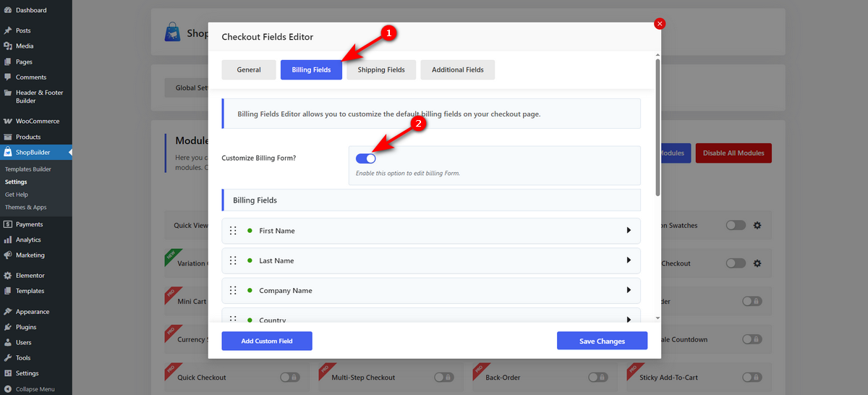Grab the Last Name drag handle
This screenshot has width=868, height=395.
pos(233,260)
